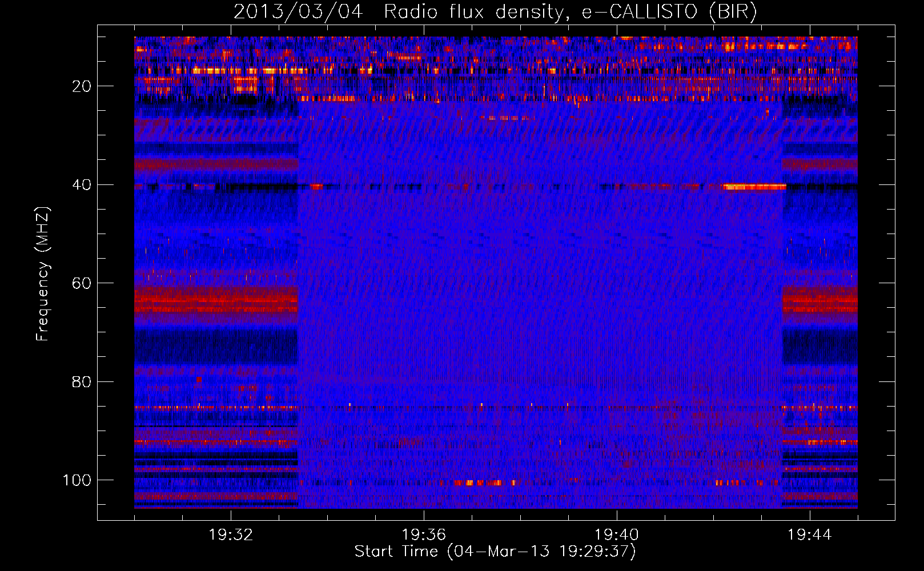
Task: Click the '20' frequency tick label
Action: click(x=82, y=86)
